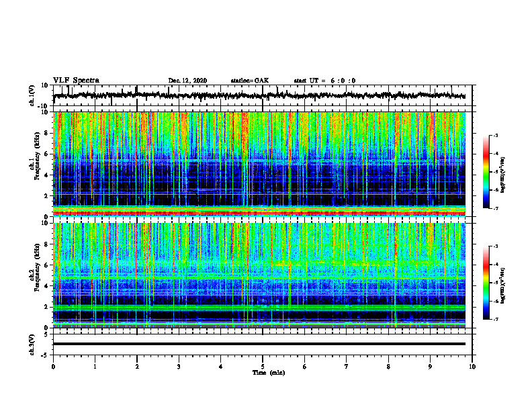Click the ch.1 voltage waveform trace
This screenshot has height=411, width=532.
[259, 95]
